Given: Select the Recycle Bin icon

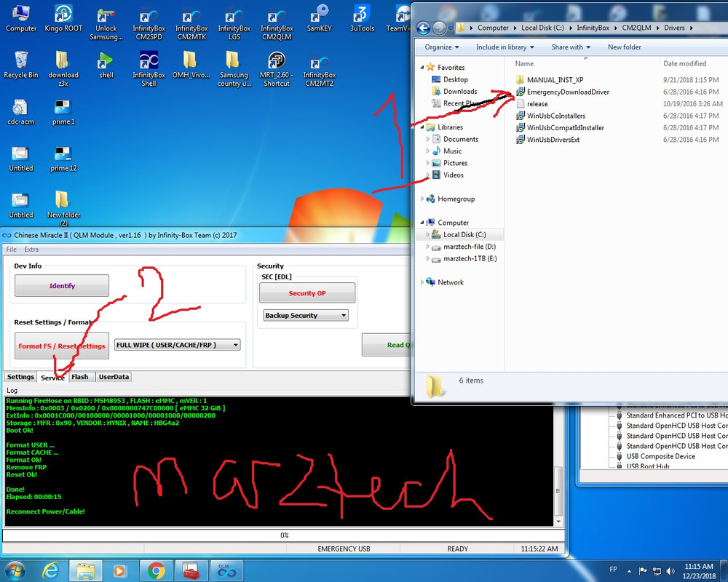Looking at the screenshot, I should (21, 65).
